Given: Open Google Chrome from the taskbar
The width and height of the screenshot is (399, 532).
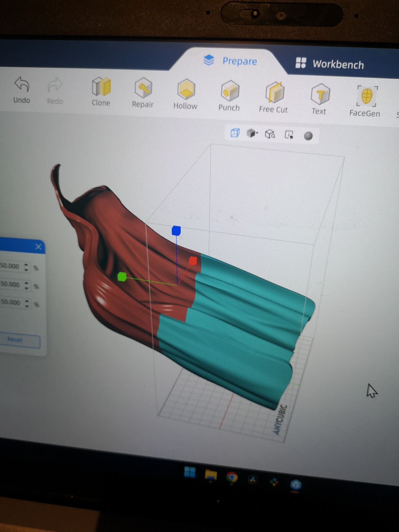Looking at the screenshot, I should [232, 477].
